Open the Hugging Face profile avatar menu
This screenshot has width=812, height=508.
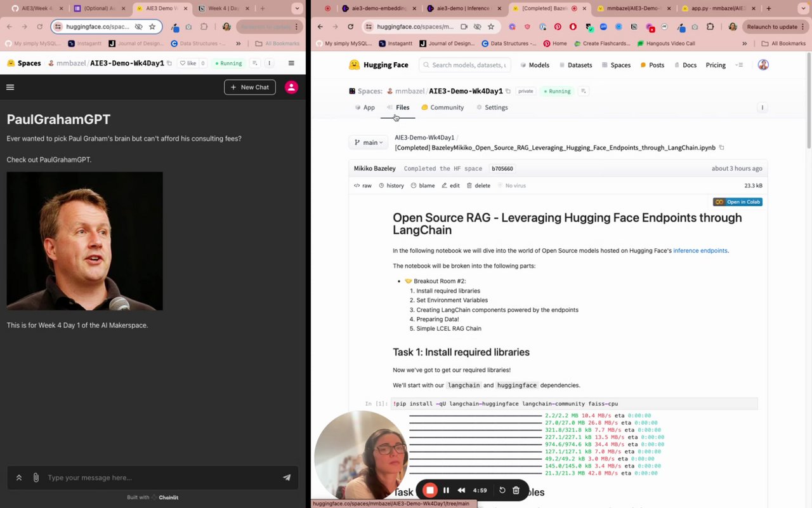[763, 65]
